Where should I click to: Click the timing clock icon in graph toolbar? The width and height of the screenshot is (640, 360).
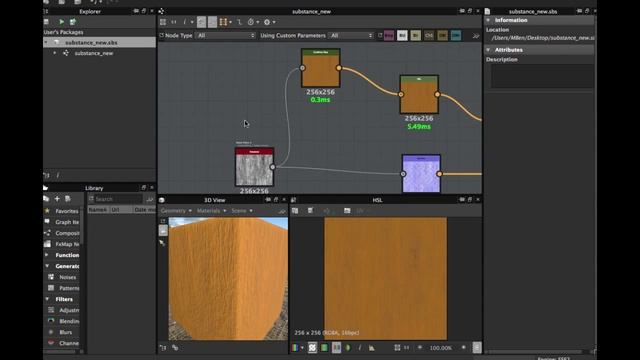point(251,22)
